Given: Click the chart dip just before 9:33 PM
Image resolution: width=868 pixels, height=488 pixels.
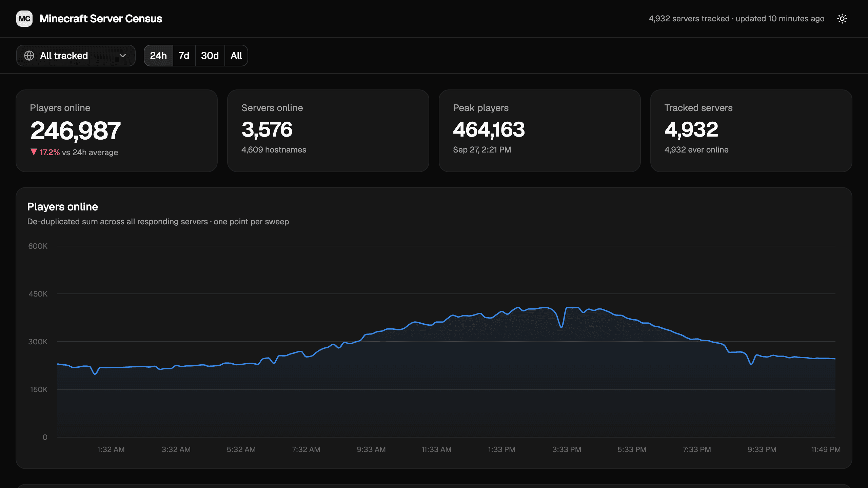Looking at the screenshot, I should point(751,364).
